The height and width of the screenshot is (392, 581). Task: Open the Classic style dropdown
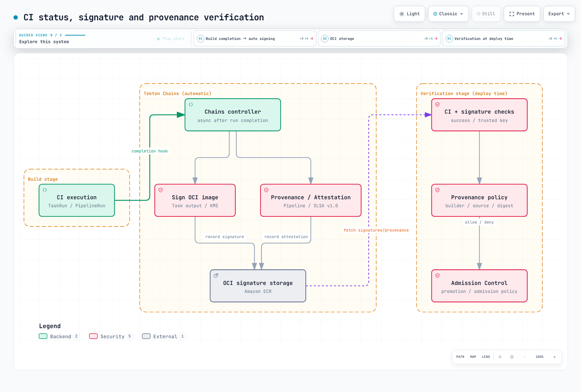(x=448, y=14)
